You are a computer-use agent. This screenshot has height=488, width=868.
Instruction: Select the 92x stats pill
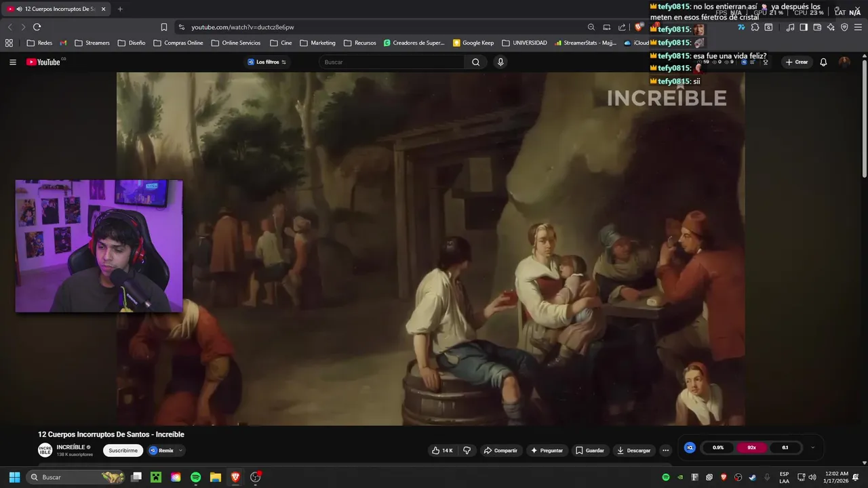click(x=751, y=447)
